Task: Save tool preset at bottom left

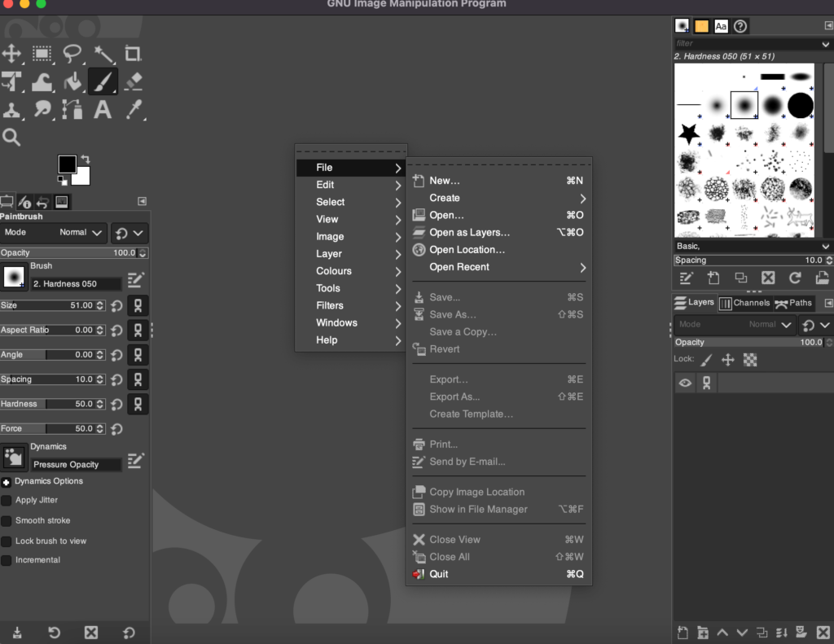Action: click(17, 633)
